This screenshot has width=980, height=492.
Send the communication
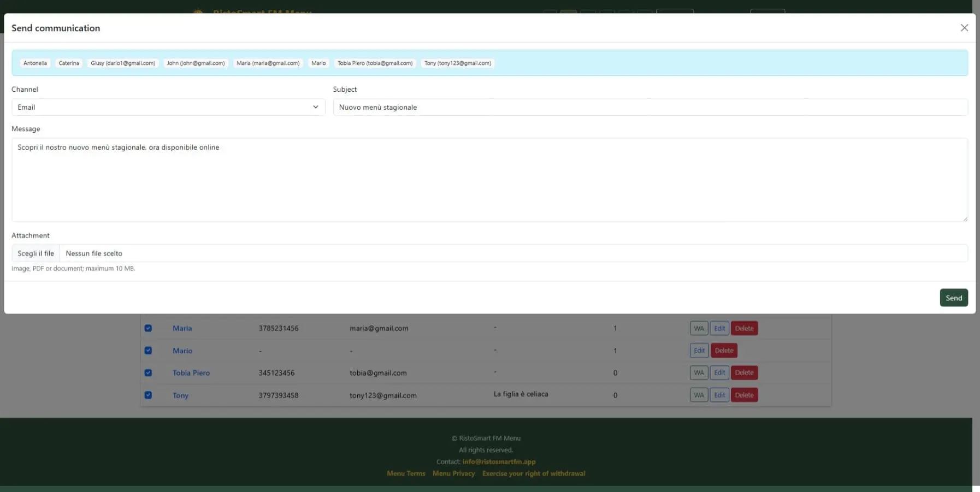point(954,298)
